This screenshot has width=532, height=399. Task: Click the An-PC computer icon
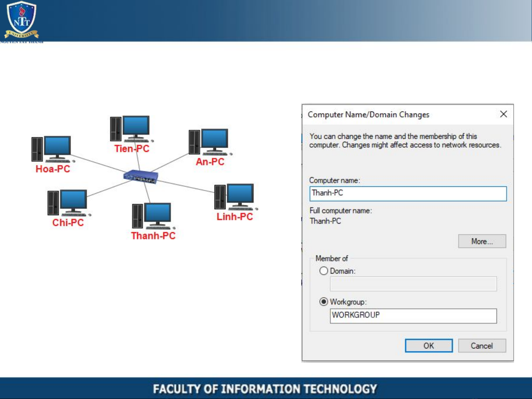coord(209,142)
